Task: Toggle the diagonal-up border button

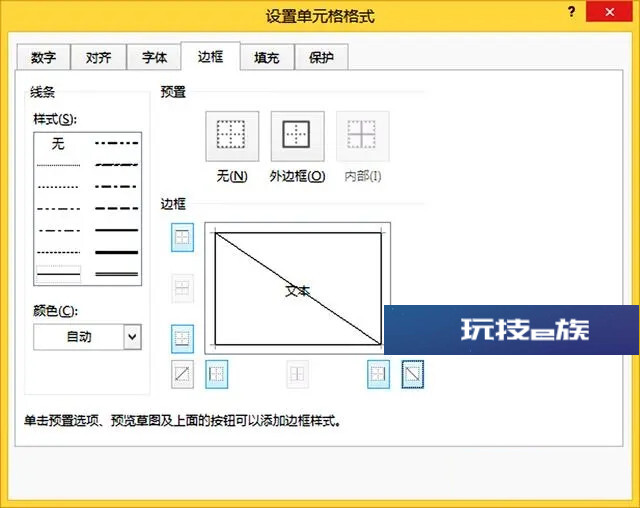Action: (x=182, y=374)
